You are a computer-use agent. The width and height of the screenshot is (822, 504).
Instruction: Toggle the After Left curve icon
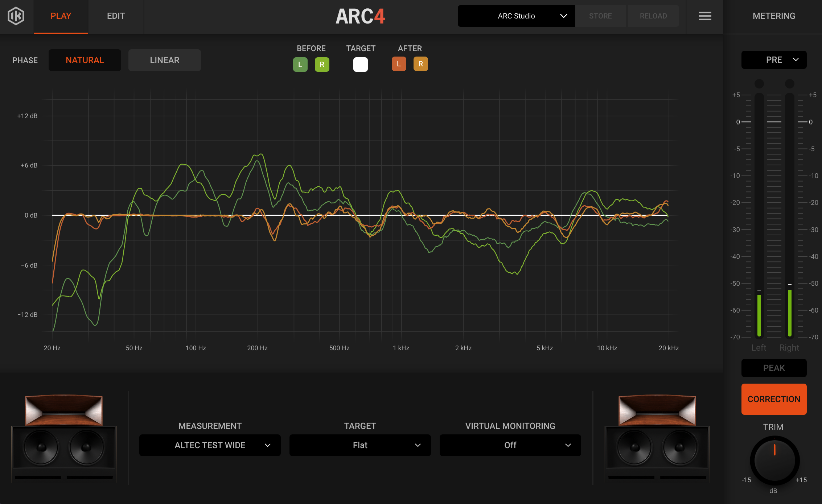click(399, 64)
